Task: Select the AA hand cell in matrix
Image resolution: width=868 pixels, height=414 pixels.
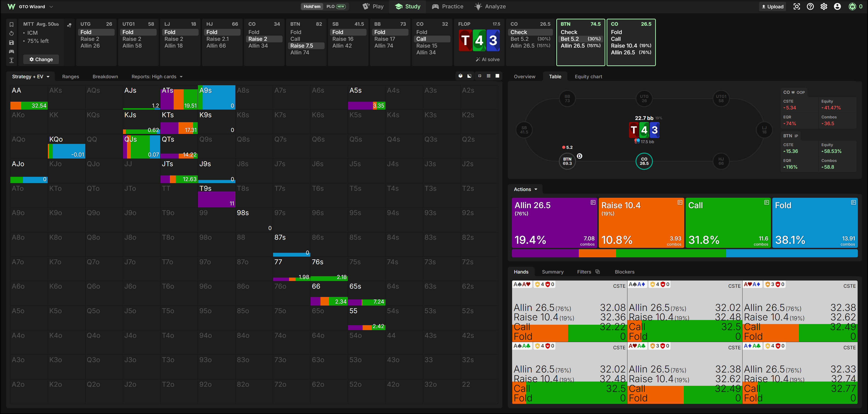Action: pos(29,97)
